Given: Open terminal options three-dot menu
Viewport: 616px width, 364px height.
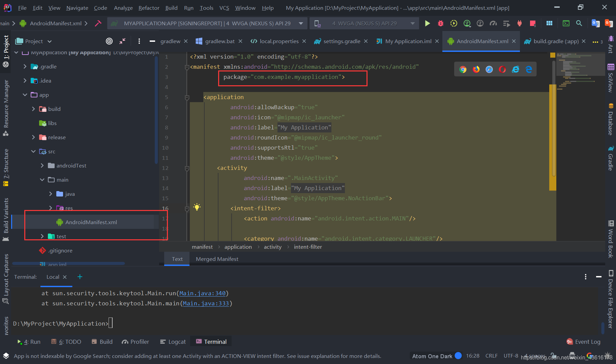Looking at the screenshot, I should [x=586, y=277].
